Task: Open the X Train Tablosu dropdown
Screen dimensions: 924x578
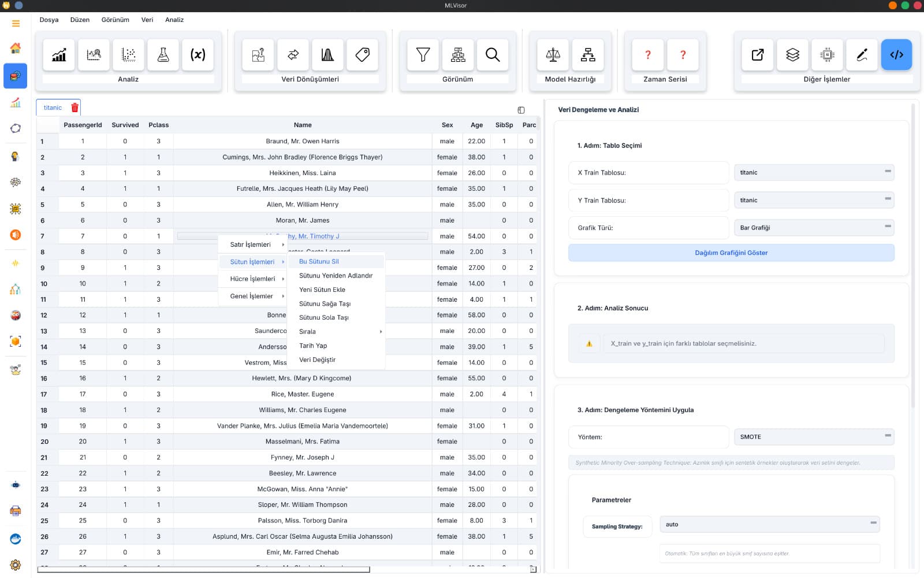Action: (814, 172)
